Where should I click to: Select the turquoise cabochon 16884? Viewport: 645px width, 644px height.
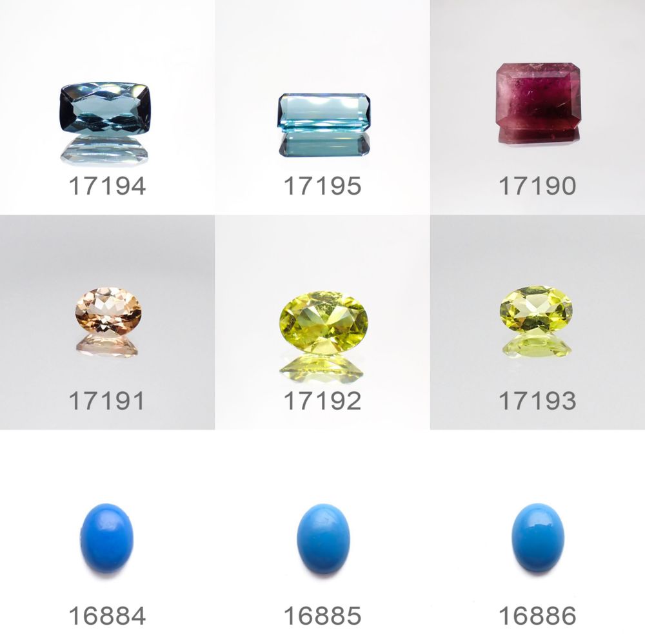106,538
